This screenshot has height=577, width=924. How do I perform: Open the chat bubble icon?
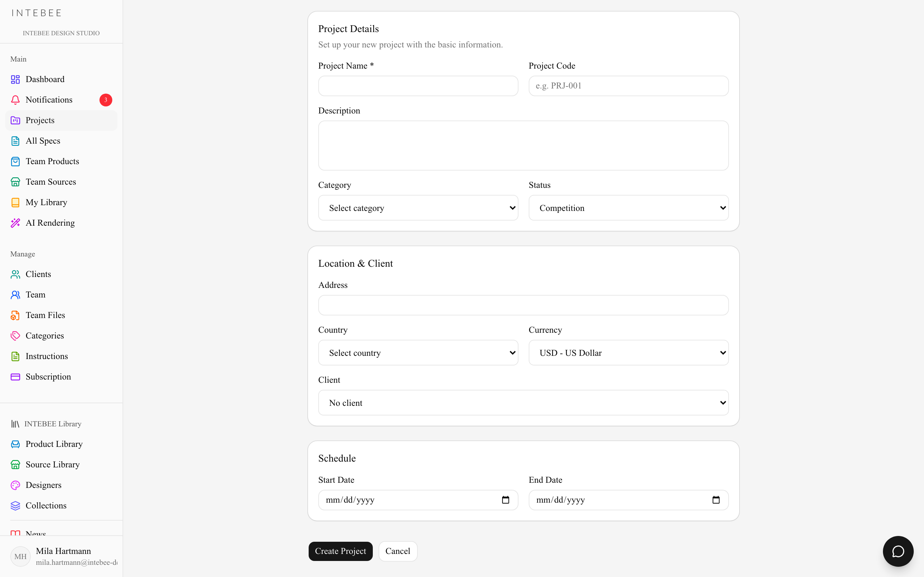tap(898, 551)
